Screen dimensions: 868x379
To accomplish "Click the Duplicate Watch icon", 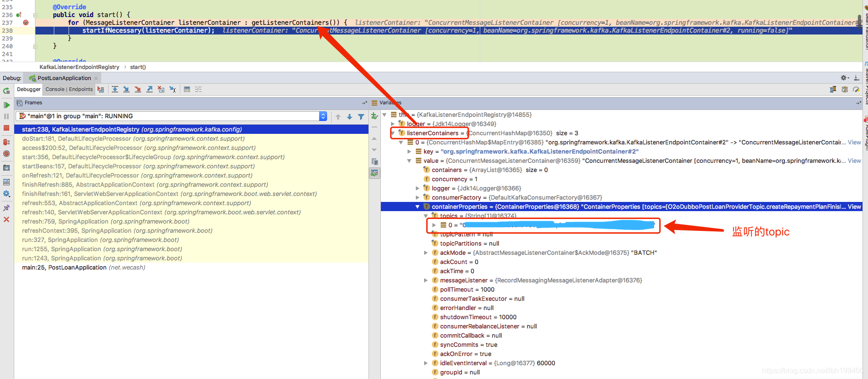I will tap(374, 161).
